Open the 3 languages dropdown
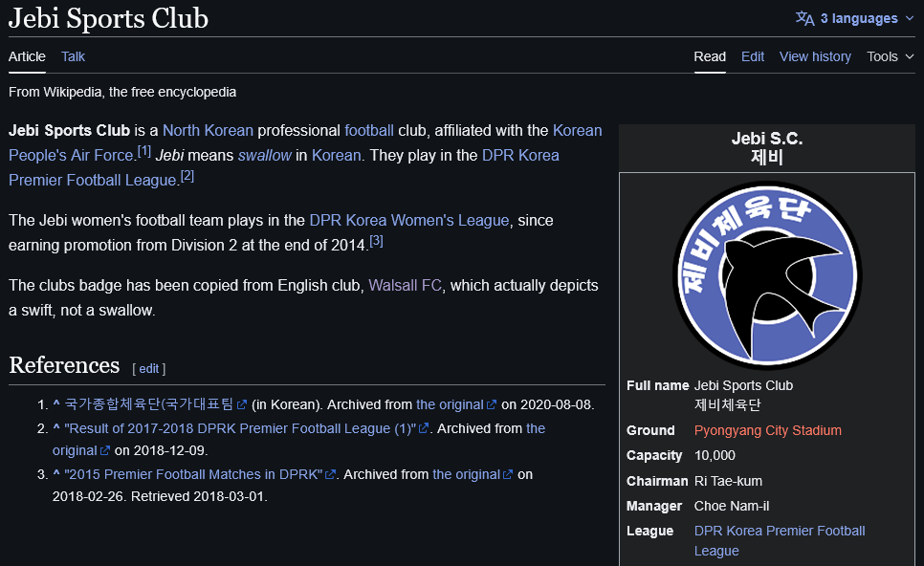Image resolution: width=924 pixels, height=566 pixels. (x=854, y=18)
